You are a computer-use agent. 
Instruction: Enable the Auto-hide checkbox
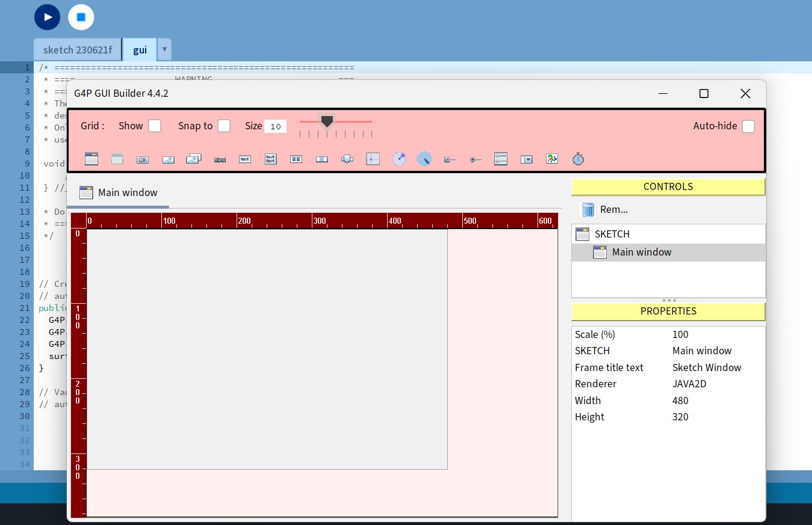click(x=748, y=126)
